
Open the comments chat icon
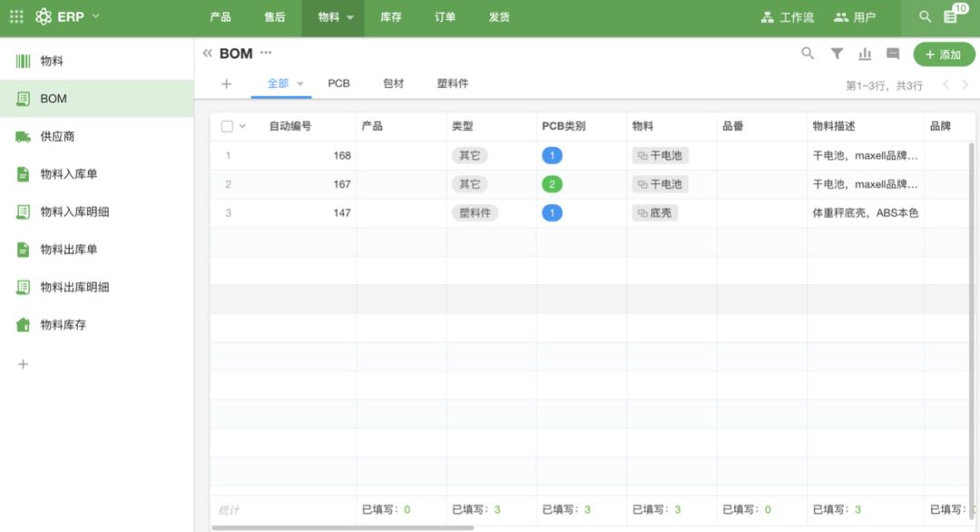coord(893,54)
